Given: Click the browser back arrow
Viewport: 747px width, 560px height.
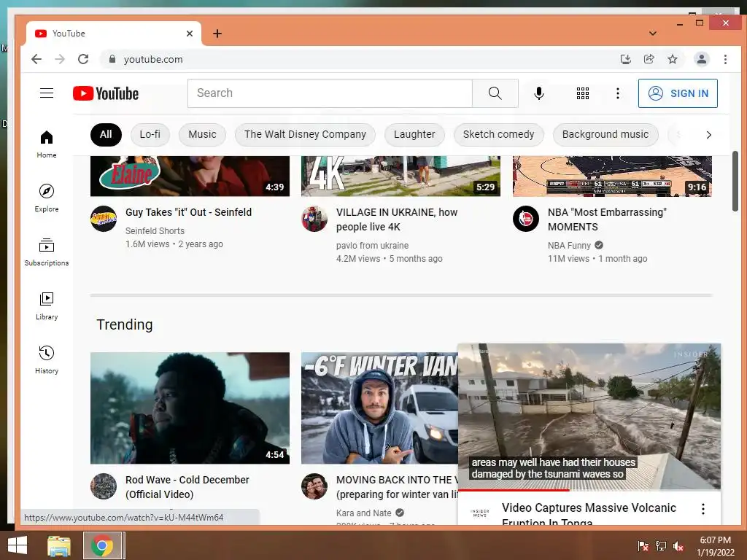Looking at the screenshot, I should click(x=36, y=59).
